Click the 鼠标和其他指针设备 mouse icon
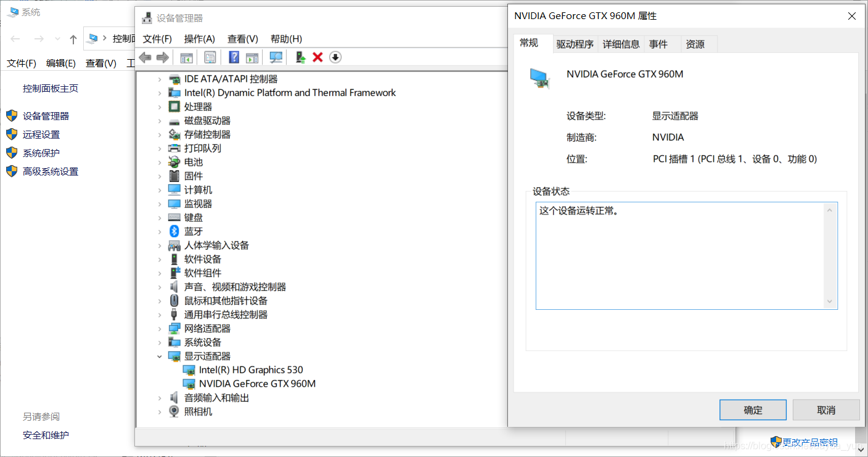 click(174, 301)
